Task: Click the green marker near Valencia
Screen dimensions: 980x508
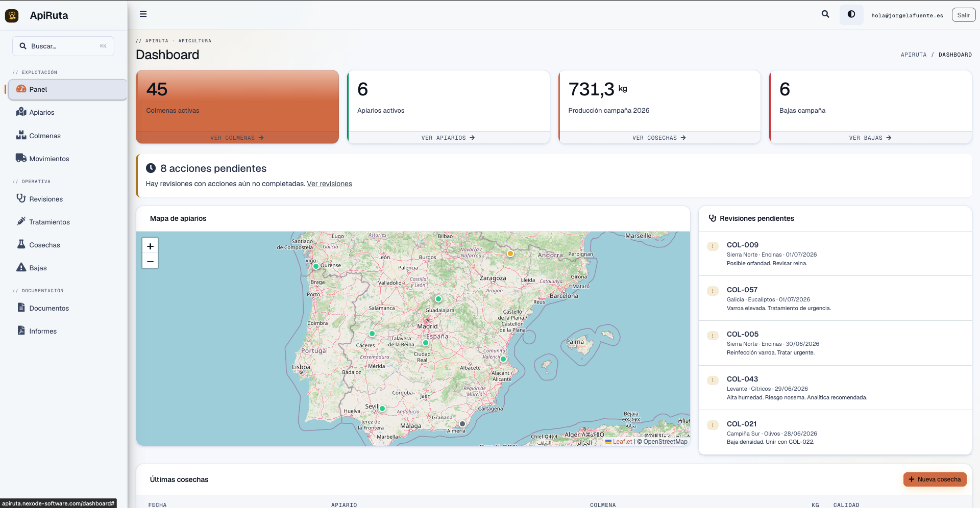Action: (x=503, y=359)
